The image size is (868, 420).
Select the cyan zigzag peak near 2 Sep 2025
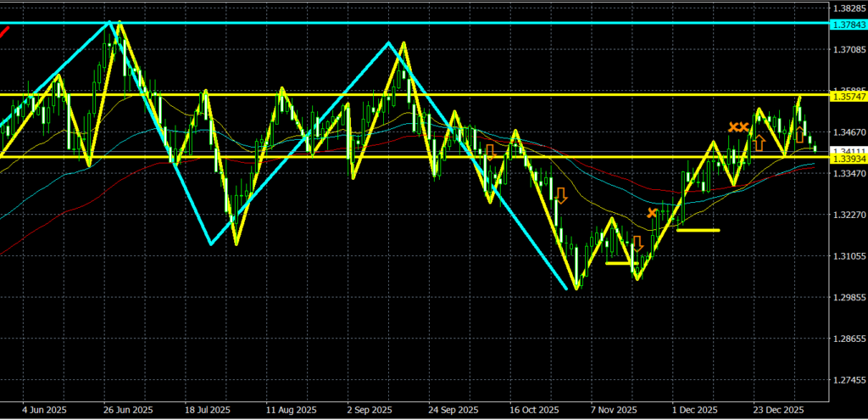(388, 42)
